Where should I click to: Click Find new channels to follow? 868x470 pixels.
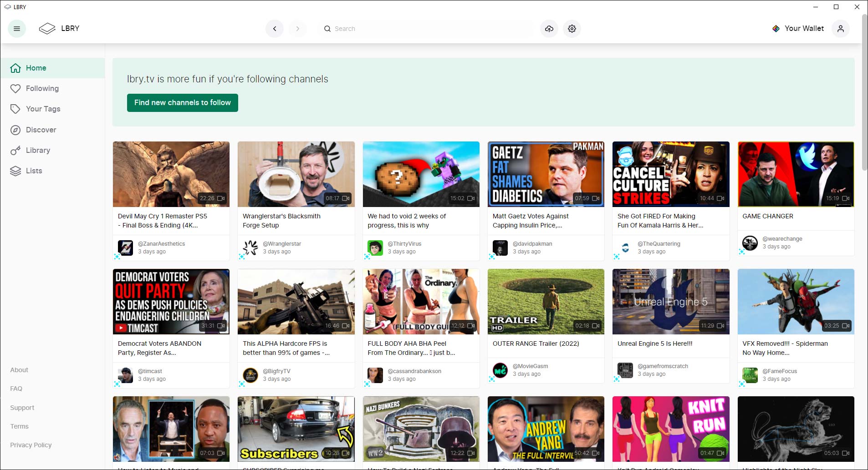(183, 103)
